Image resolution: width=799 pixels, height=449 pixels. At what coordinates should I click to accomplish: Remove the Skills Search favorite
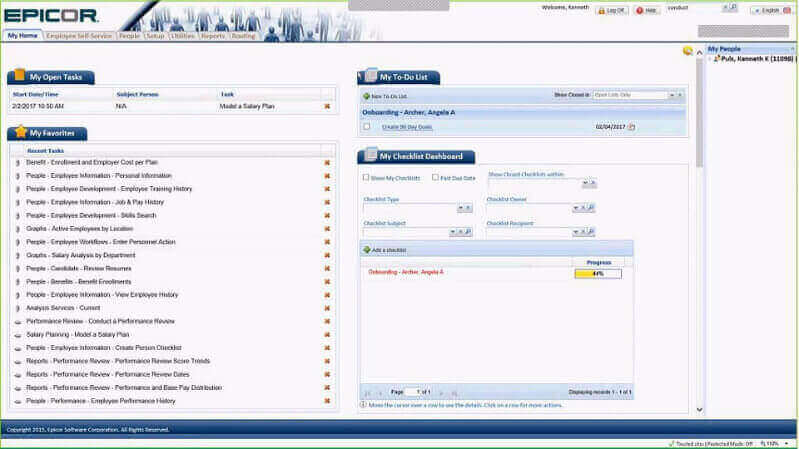[x=327, y=216]
